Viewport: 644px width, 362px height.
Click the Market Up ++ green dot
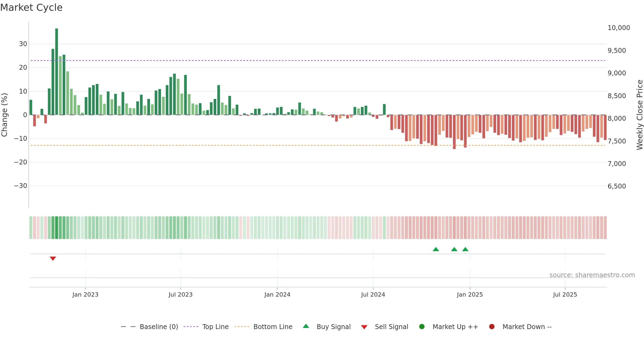(422, 327)
